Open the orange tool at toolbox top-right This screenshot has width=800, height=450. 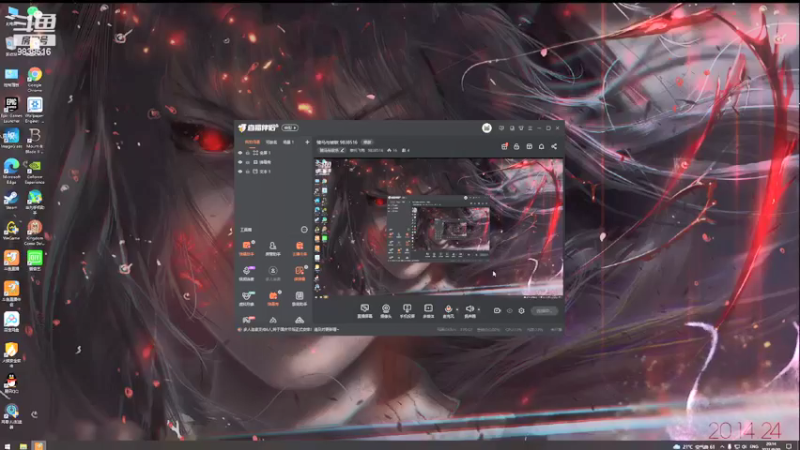point(299,248)
